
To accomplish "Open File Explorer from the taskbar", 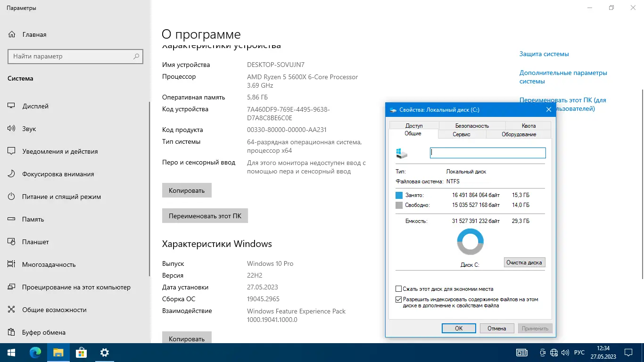I will pos(58,353).
